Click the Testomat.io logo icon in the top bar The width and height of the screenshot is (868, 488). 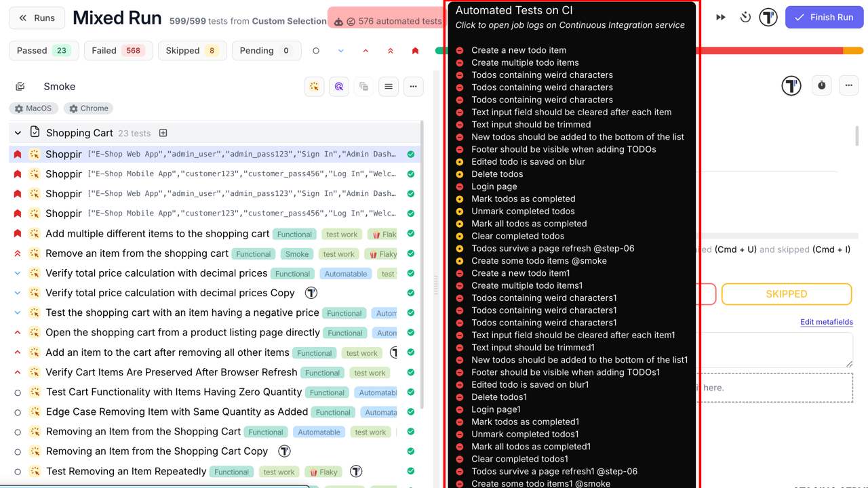click(768, 17)
